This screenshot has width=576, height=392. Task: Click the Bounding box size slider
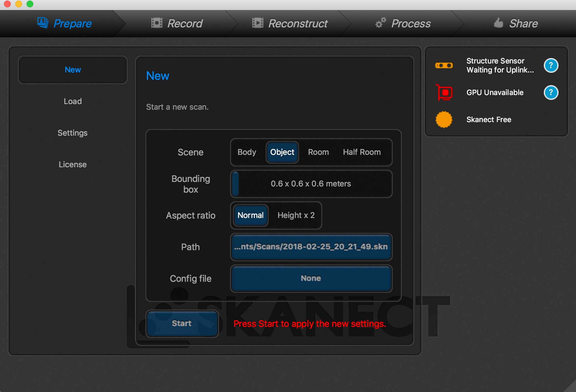[311, 184]
